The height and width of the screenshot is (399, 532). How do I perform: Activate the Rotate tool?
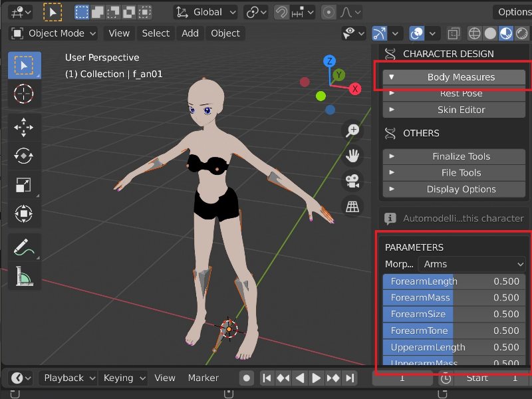click(x=24, y=156)
